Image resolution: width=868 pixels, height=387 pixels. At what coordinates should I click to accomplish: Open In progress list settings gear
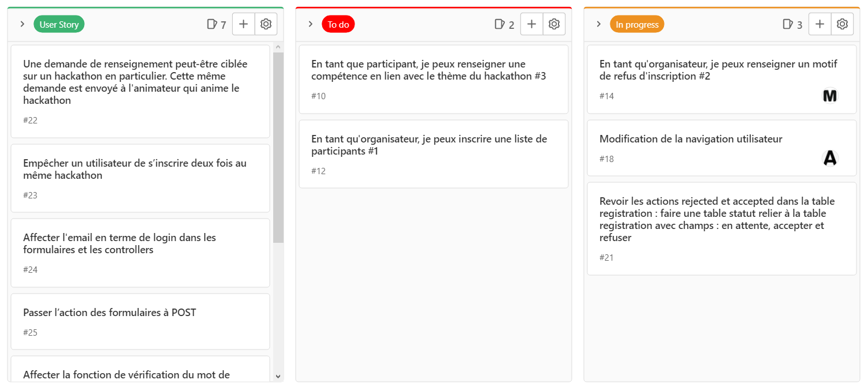pos(842,24)
